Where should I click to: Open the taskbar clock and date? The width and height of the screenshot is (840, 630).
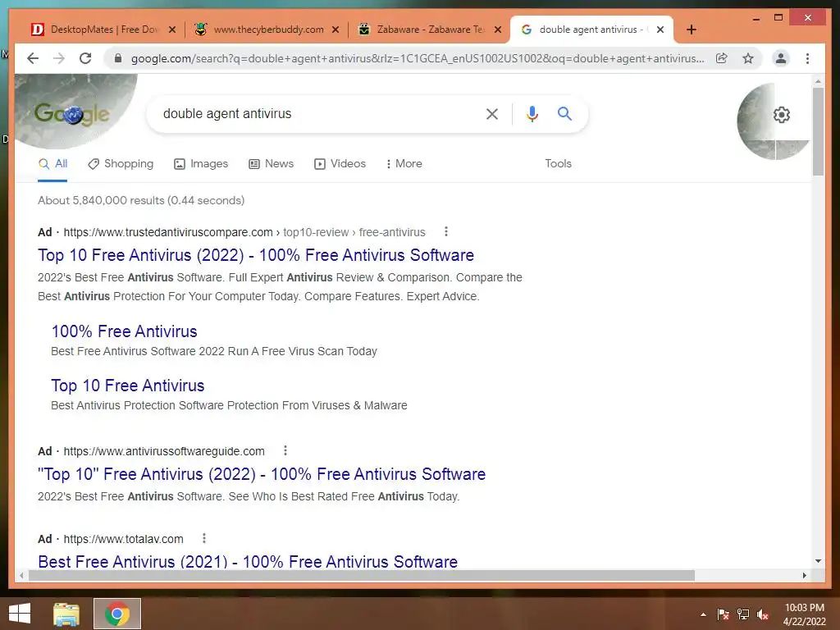(804, 614)
